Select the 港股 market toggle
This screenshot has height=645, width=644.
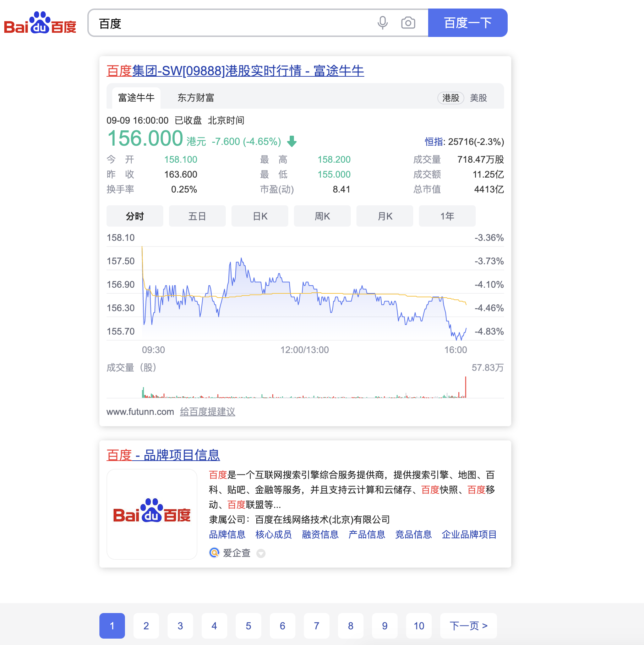pyautogui.click(x=451, y=98)
